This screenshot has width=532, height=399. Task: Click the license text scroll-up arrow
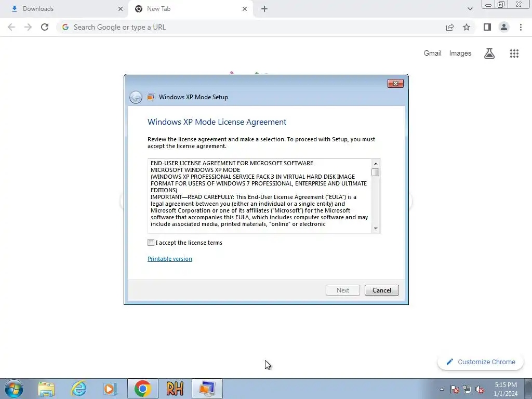(376, 164)
